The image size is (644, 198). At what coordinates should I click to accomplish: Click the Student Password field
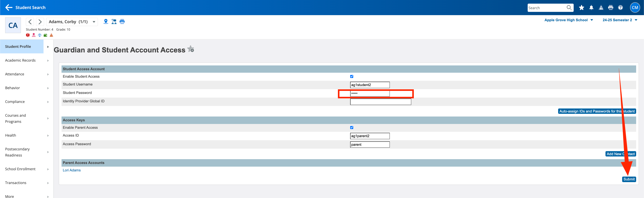[370, 93]
